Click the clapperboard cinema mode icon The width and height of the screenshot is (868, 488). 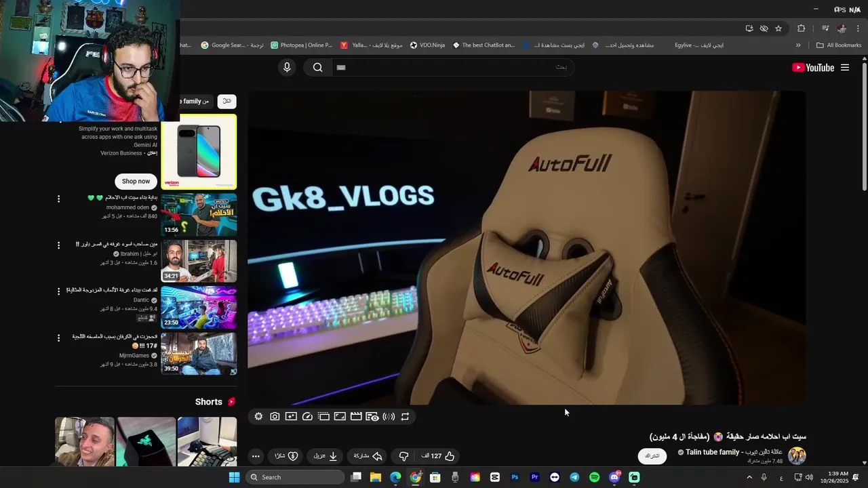[x=356, y=417]
